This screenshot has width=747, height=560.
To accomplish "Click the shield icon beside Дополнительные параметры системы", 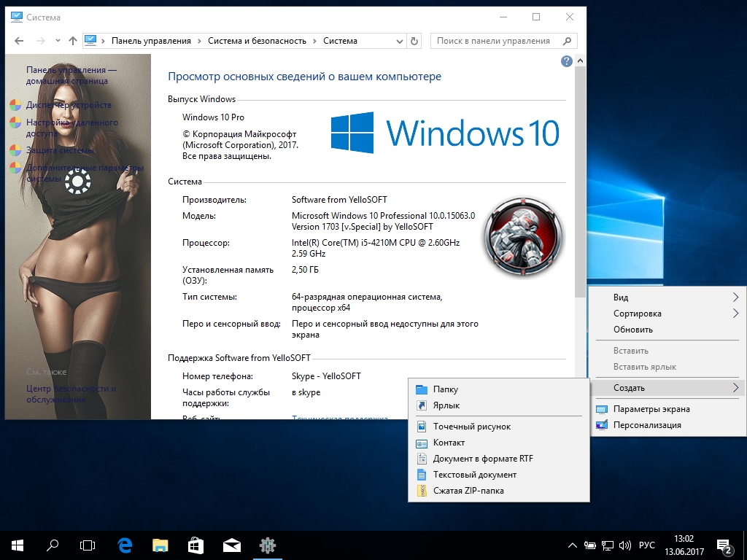I will tap(15, 168).
